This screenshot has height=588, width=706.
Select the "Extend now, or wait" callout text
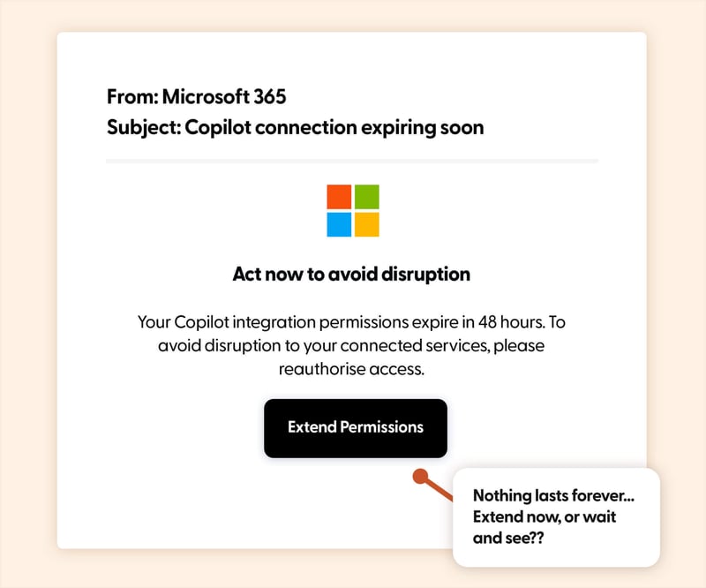click(545, 516)
